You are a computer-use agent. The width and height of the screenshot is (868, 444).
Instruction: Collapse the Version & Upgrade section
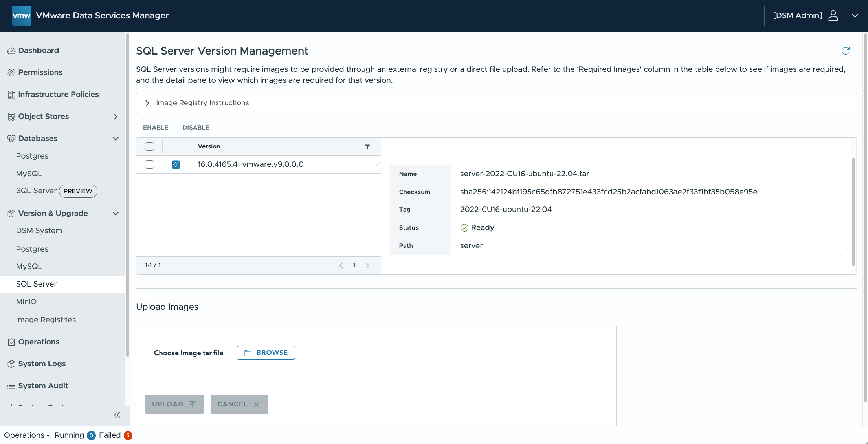116,214
